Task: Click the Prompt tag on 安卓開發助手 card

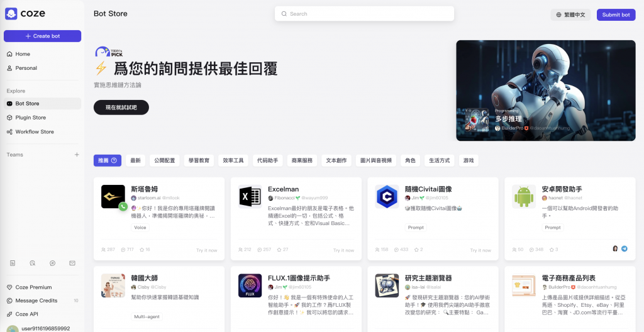Action: click(x=552, y=228)
